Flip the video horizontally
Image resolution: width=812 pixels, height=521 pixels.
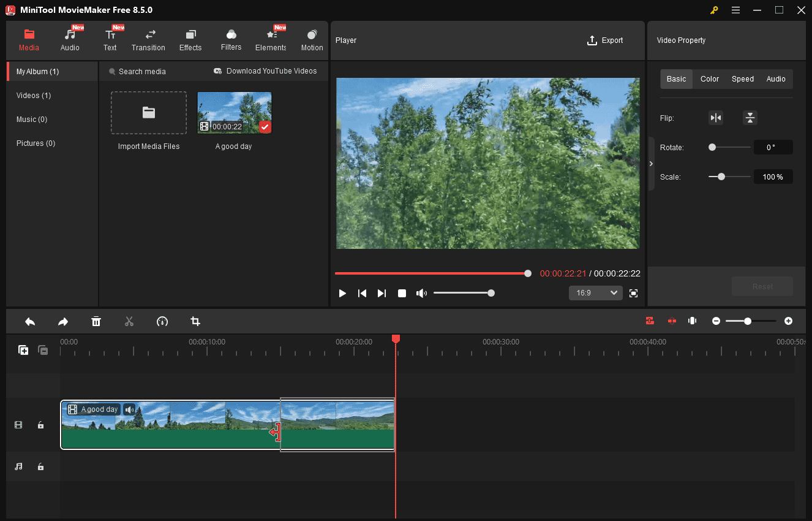(x=716, y=118)
